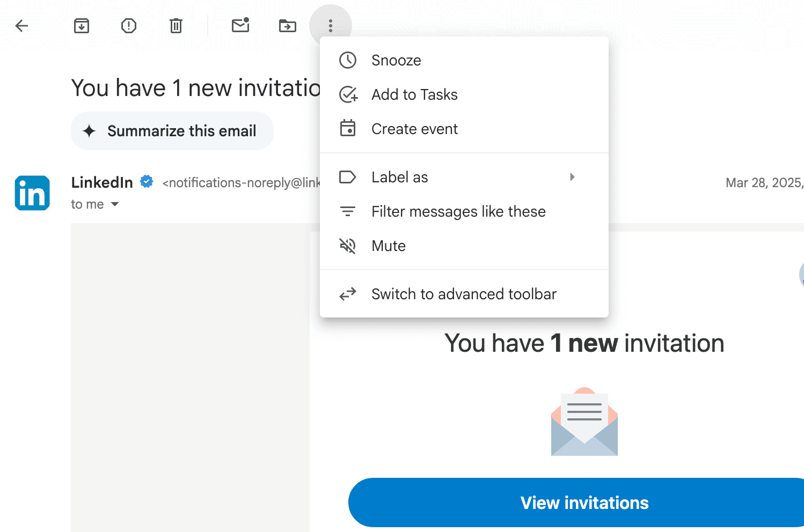Viewport: 804px width, 532px height.
Task: Expand the recipient details under 'to me'
Action: (x=115, y=204)
